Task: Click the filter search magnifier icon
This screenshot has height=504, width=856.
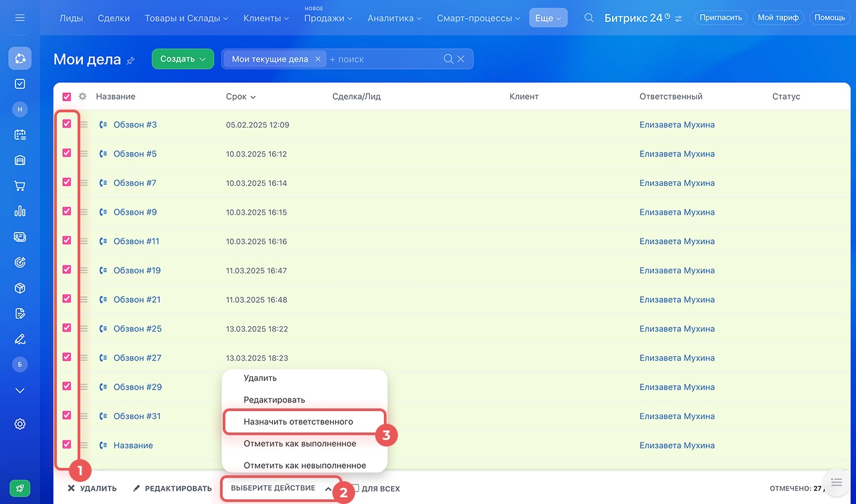Action: coord(449,59)
